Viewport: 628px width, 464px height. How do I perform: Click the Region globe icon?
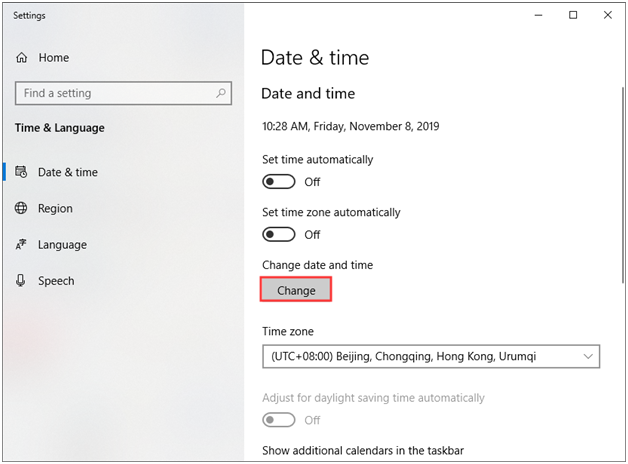point(21,208)
